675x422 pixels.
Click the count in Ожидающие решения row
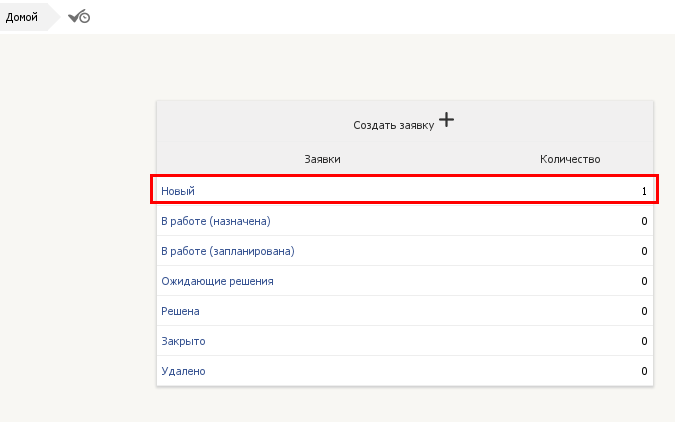644,281
